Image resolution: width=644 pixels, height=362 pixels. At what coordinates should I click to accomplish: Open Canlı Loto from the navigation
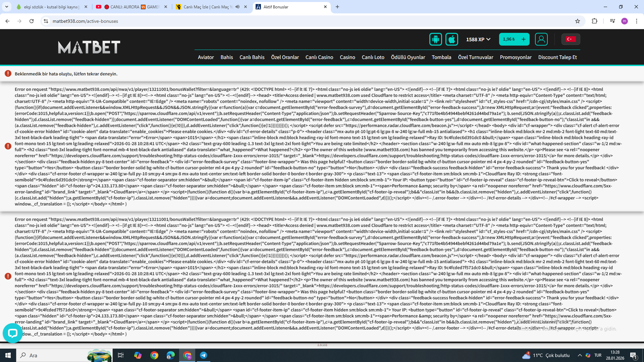pyautogui.click(x=373, y=57)
